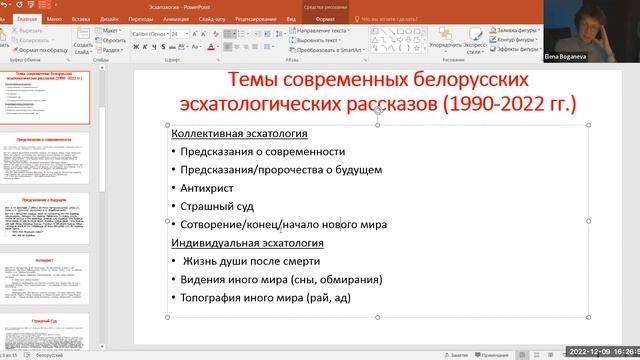Center align text in paragraph group
The width and height of the screenshot is (640, 360).
(237, 47)
